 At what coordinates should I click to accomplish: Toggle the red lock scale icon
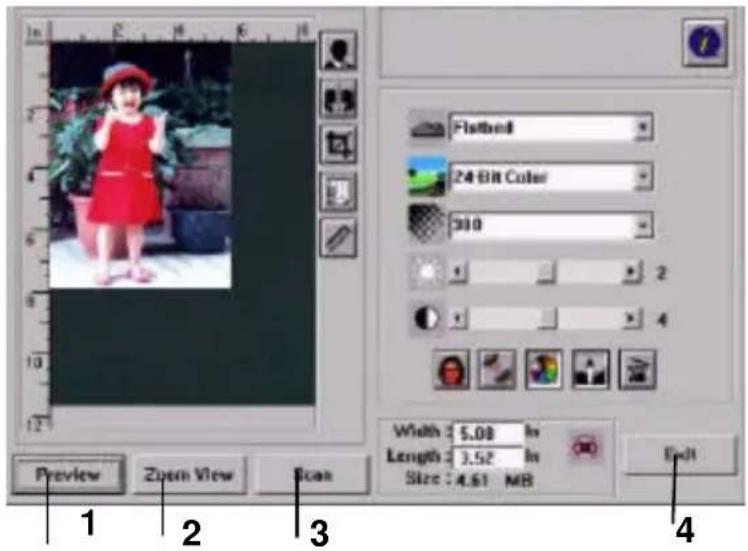point(585,448)
